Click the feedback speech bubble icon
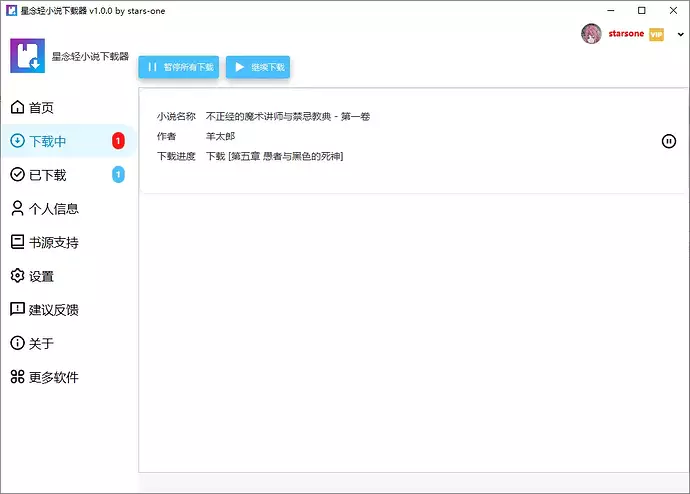This screenshot has width=690, height=494. (17, 310)
